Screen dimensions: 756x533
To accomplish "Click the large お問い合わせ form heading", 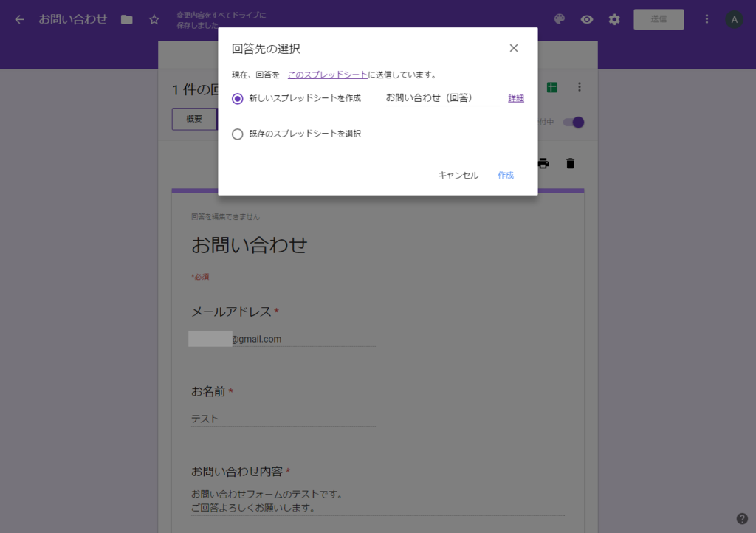I will 249,245.
